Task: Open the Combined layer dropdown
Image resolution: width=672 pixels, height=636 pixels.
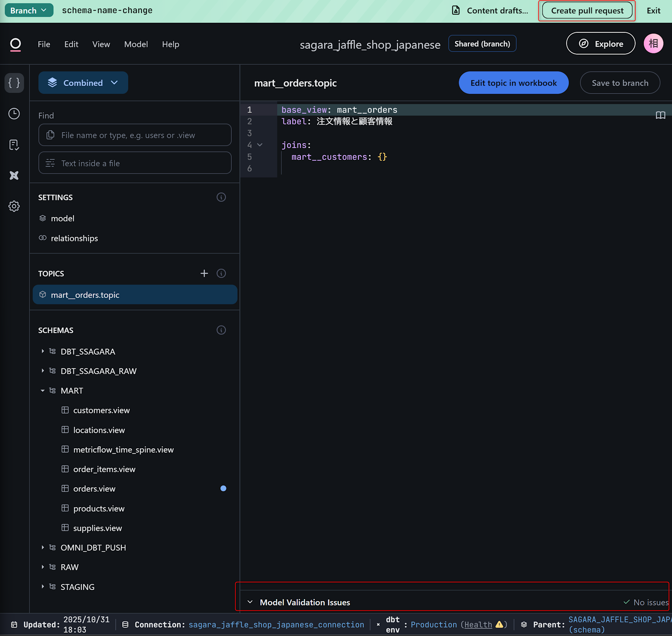Action: [83, 83]
